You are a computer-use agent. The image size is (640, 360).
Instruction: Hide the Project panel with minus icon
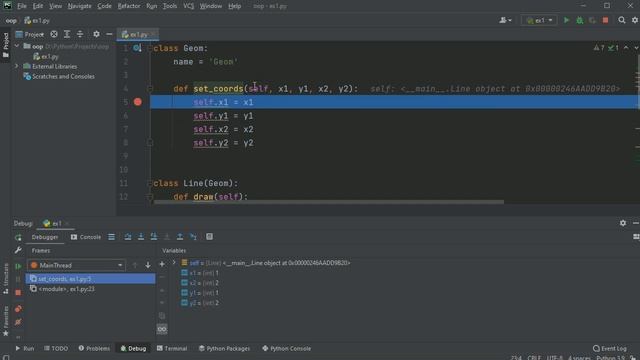(109, 34)
